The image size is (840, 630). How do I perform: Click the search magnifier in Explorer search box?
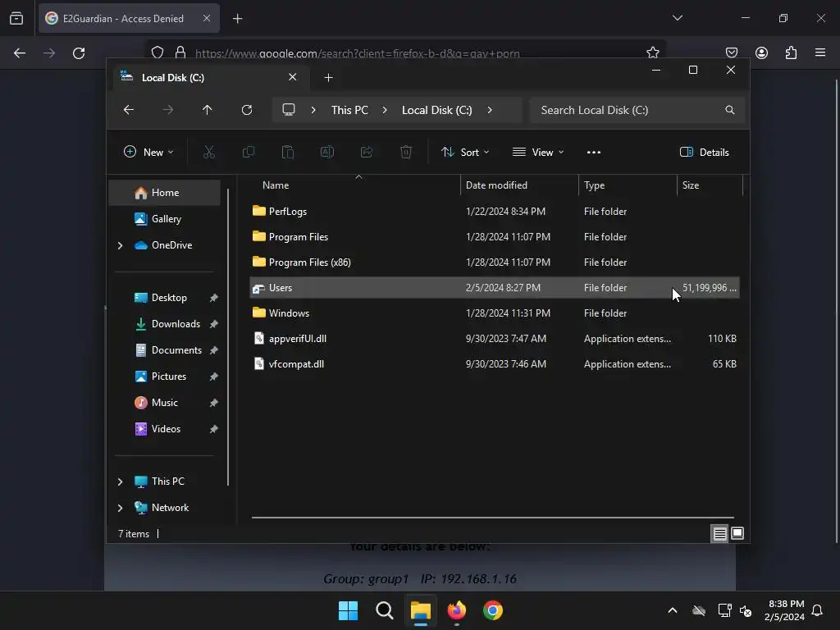click(x=729, y=110)
